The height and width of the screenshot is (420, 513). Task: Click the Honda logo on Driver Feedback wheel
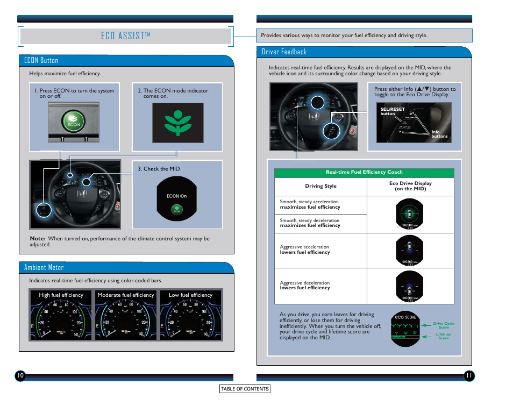(x=314, y=117)
